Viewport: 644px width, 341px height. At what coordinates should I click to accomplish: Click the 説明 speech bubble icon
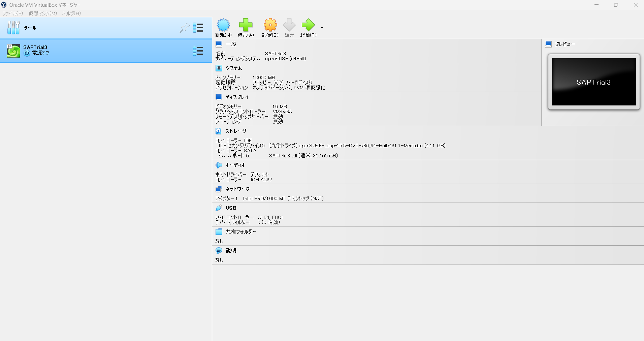[x=219, y=251]
